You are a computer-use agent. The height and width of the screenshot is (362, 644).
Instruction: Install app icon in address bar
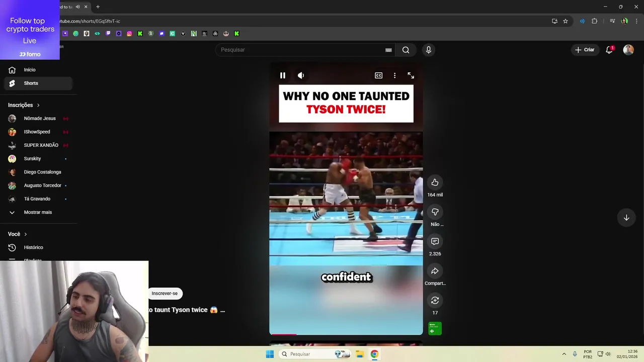554,21
